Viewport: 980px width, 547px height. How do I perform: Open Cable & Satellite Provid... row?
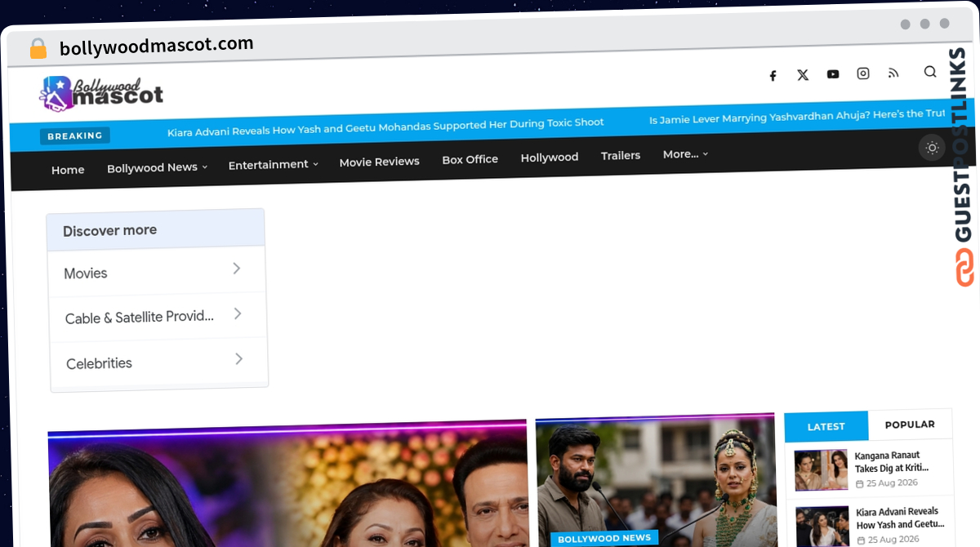pos(158,315)
